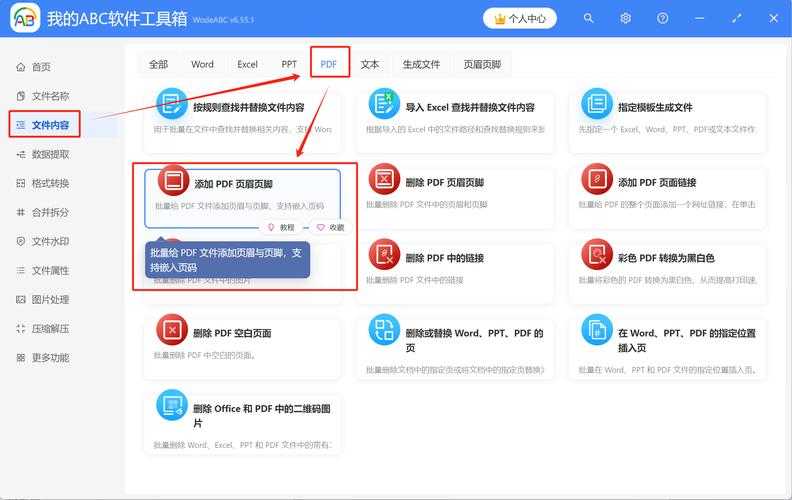Open 删除 PDF 页眉页脚 card title
Image resolution: width=792 pixels, height=500 pixels.
(444, 182)
